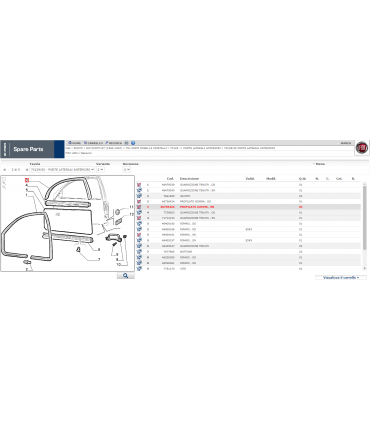Open the shopping cart toolbar item
Image resolution: width=370 pixels, height=423 pixels.
coord(93,143)
